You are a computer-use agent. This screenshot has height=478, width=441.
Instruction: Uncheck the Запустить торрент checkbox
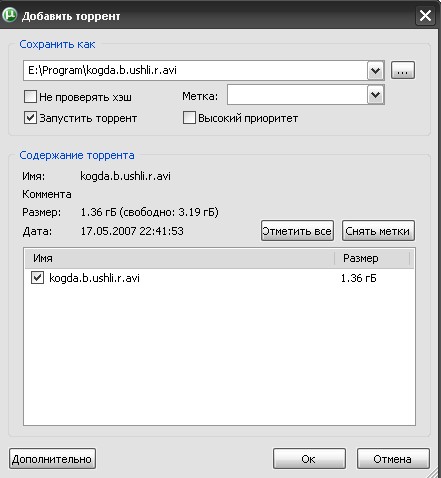click(x=30, y=118)
